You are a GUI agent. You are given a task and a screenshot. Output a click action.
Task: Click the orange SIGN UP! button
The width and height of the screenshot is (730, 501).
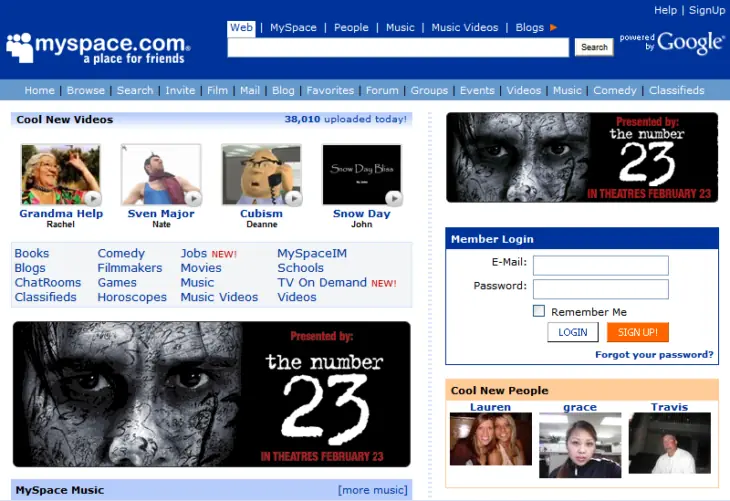pyautogui.click(x=638, y=332)
